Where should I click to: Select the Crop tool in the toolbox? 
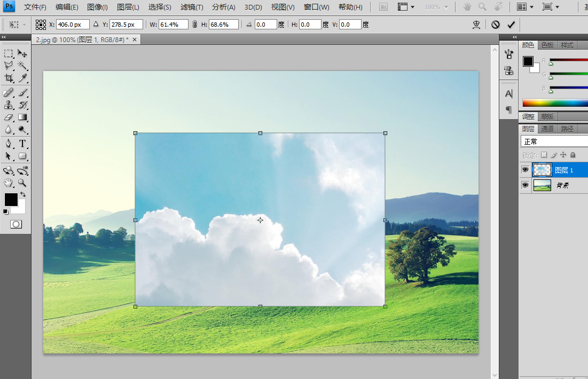[x=9, y=78]
